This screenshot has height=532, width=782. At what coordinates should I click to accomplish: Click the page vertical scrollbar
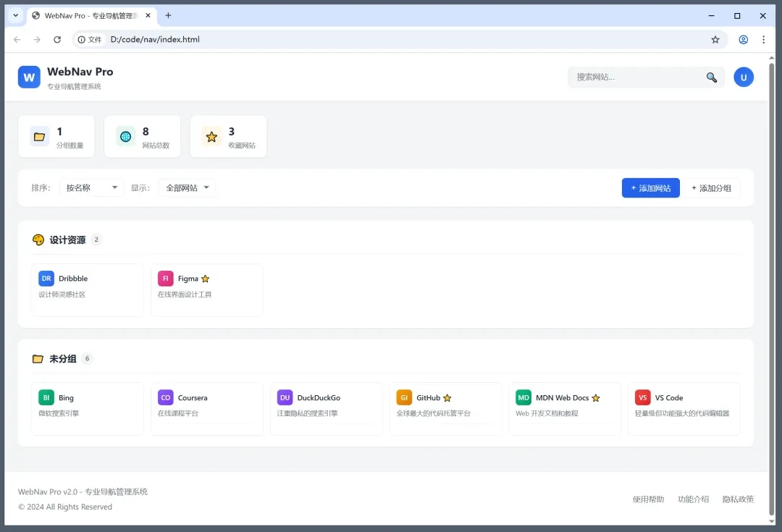[771, 290]
